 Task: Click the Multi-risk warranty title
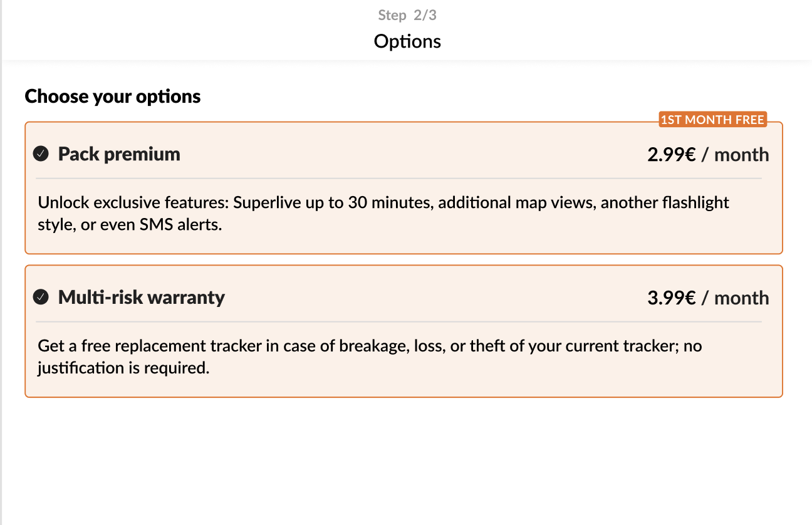coord(142,297)
